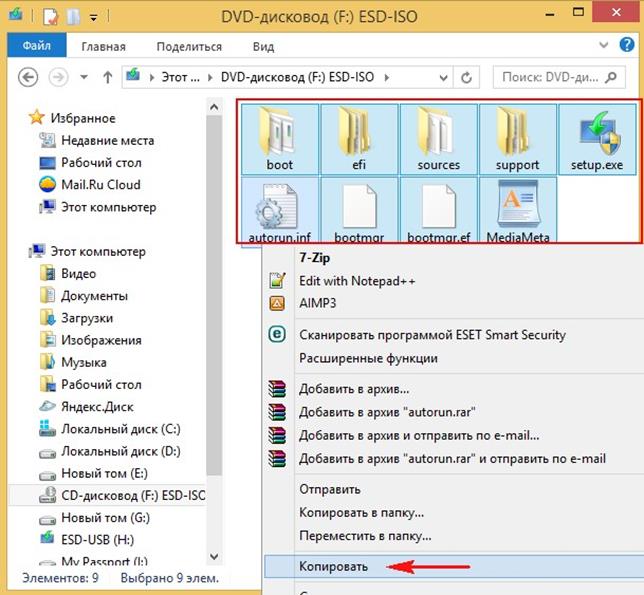Choose AIMP3 in the context menu

453,303
